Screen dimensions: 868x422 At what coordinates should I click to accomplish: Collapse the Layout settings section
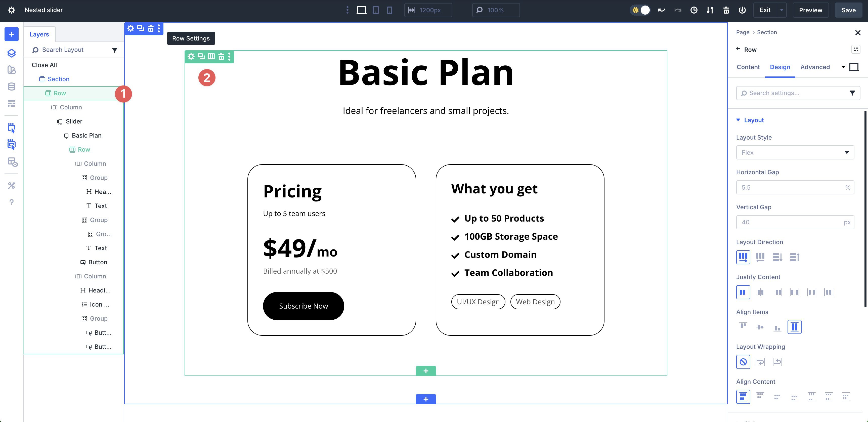753,120
